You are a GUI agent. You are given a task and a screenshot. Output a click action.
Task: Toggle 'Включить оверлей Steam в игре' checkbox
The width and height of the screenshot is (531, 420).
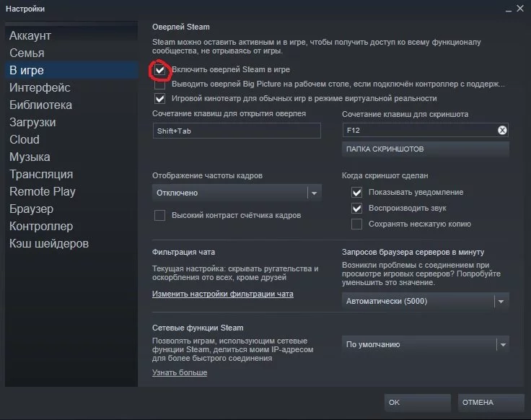(x=160, y=70)
